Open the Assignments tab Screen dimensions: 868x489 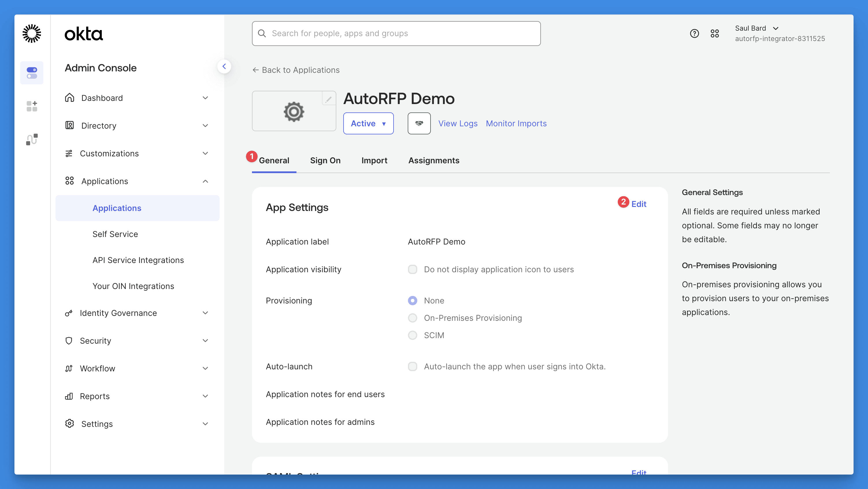click(433, 160)
